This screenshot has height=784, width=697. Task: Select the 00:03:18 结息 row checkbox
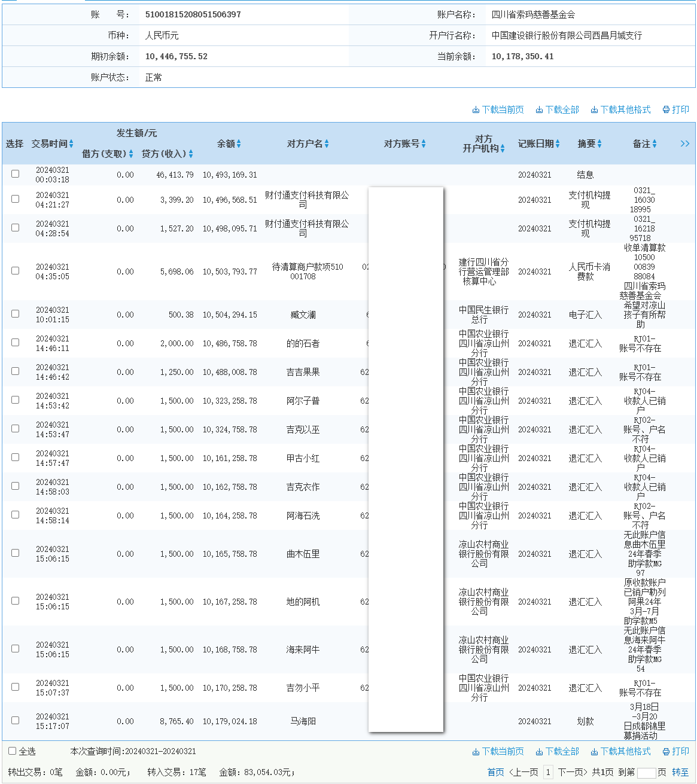click(15, 173)
